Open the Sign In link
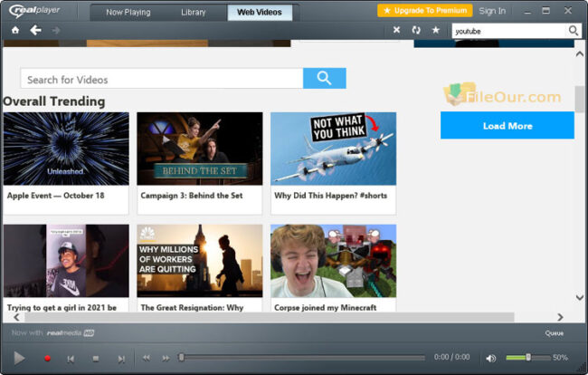Image resolution: width=588 pixels, height=375 pixels. coord(492,11)
